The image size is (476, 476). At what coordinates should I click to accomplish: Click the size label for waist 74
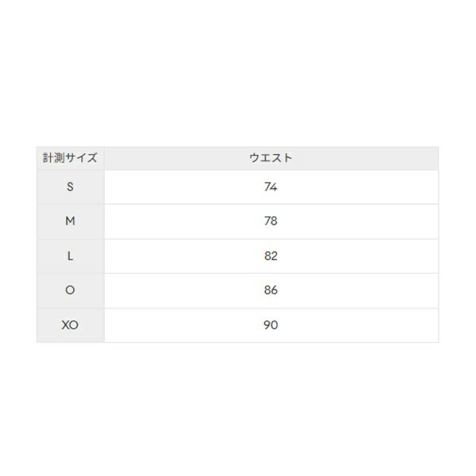click(x=70, y=187)
